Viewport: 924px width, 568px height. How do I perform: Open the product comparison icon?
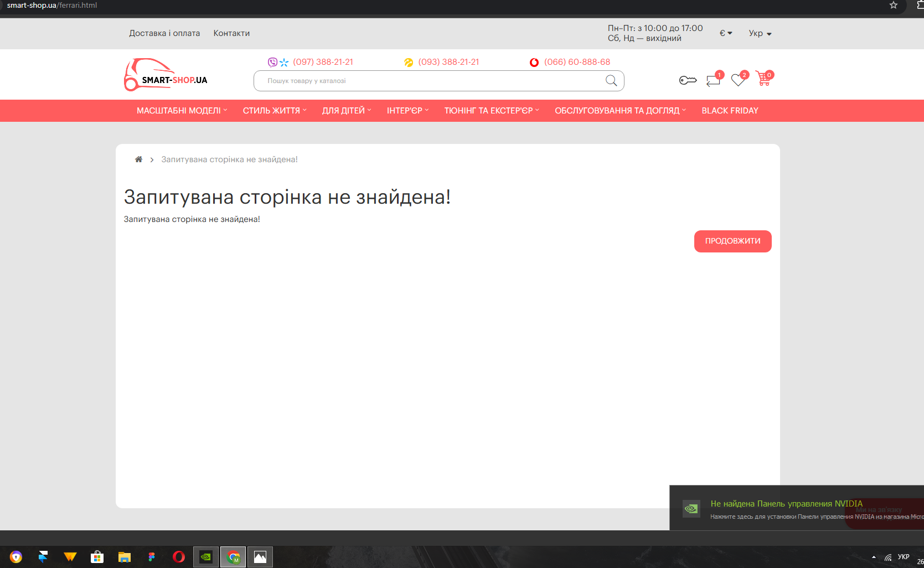tap(713, 80)
